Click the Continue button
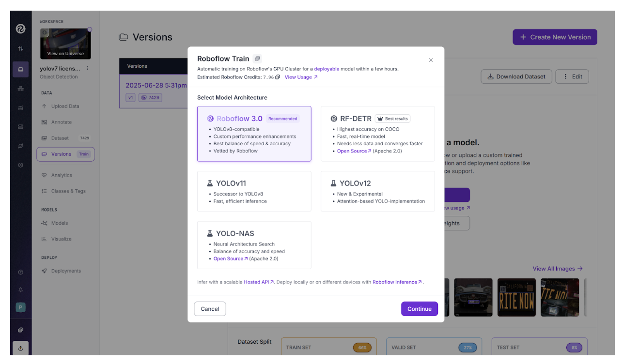 pos(419,309)
